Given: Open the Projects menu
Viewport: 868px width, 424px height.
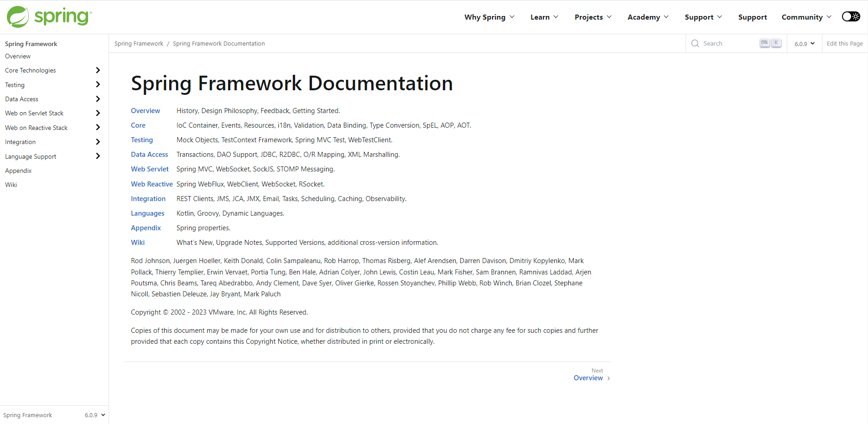Looking at the screenshot, I should (593, 17).
